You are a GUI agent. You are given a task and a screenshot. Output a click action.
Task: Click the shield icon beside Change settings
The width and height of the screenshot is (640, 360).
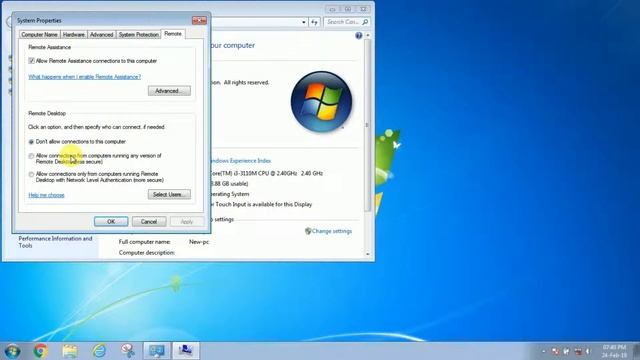pyautogui.click(x=308, y=231)
